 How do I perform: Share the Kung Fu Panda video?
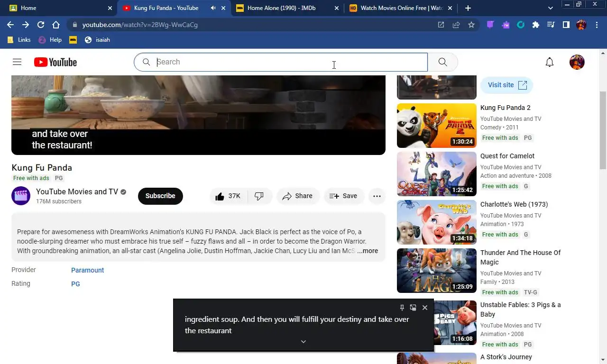[x=297, y=196]
